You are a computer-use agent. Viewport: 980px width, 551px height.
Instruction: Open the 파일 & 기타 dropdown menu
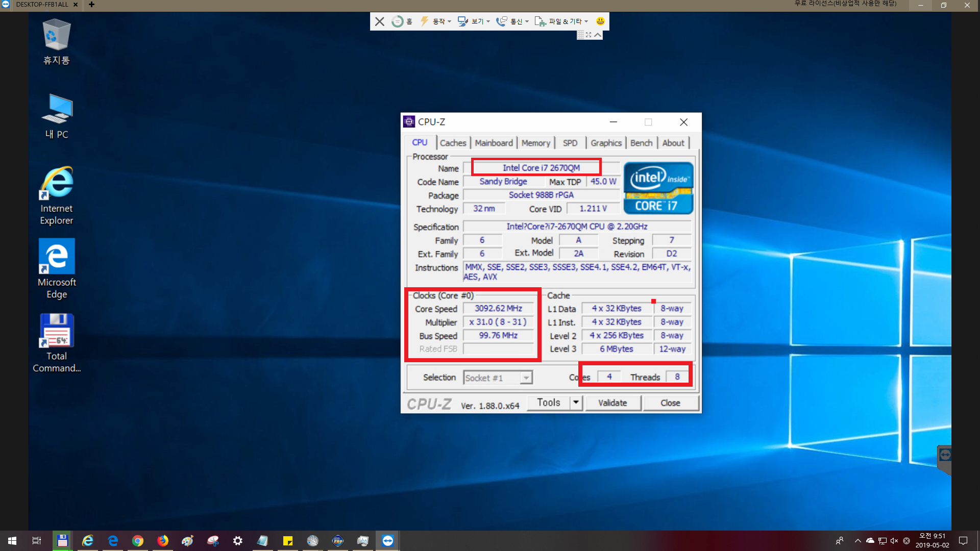pyautogui.click(x=561, y=21)
